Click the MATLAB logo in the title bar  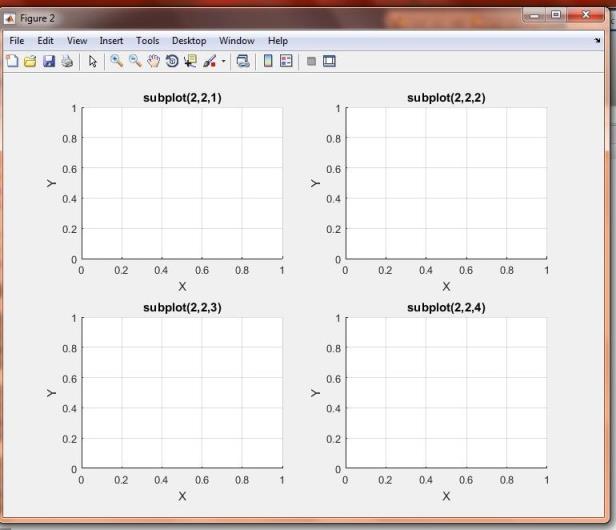(x=10, y=19)
